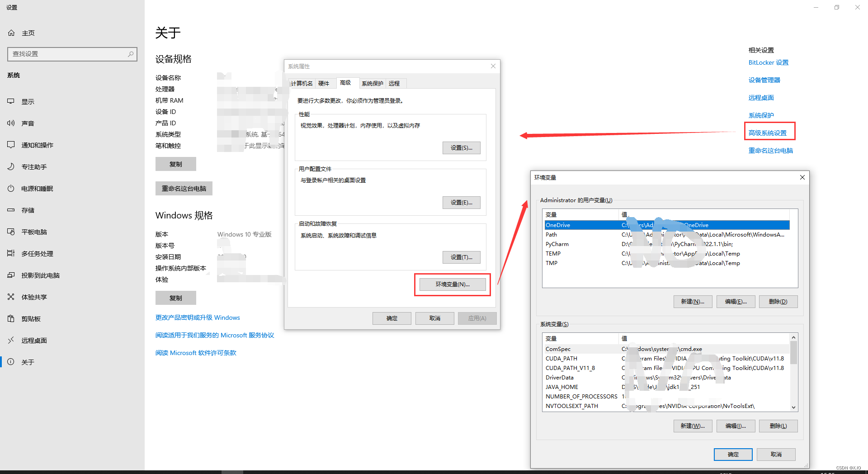Select TMP user variable row
Image resolution: width=868 pixels, height=474 pixels.
point(667,263)
